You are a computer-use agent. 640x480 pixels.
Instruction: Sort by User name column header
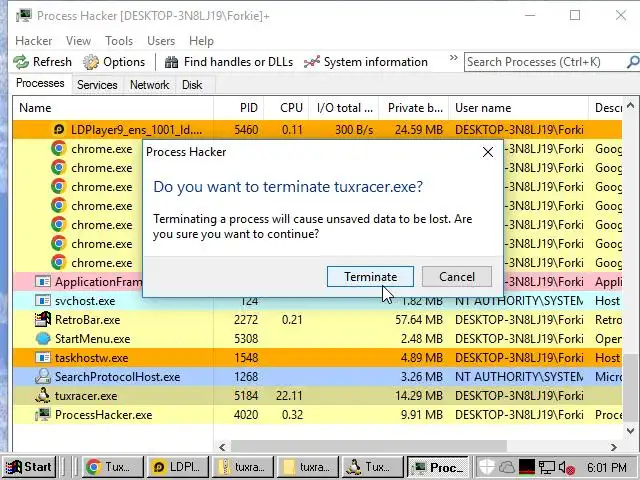519,108
